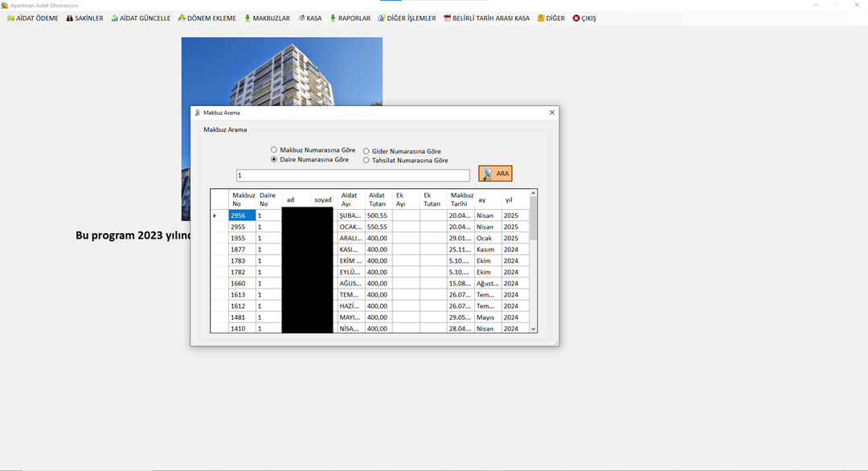Close the Makbuz Arama dialog
This screenshot has width=868, height=471.
[551, 113]
